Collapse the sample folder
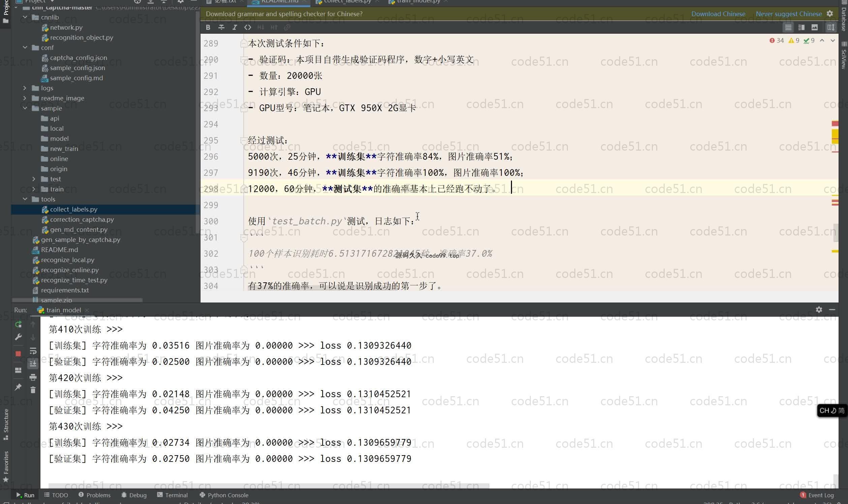848x504 pixels. (x=25, y=108)
